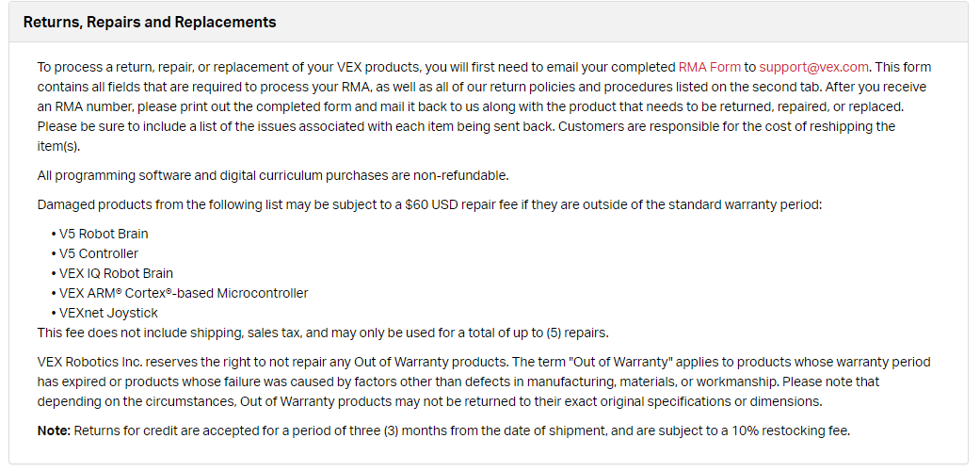
Task: Click the support@vex.com email link
Action: [x=813, y=67]
